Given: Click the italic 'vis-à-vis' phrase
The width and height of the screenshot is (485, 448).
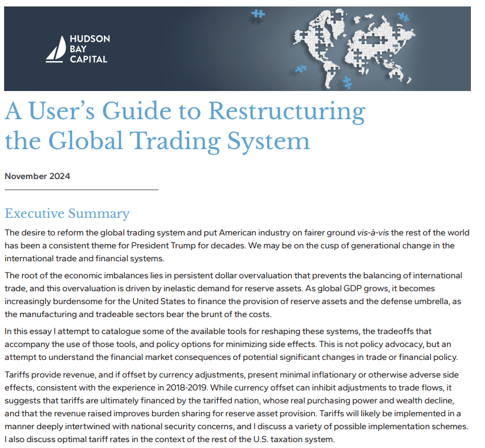Looking at the screenshot, I should point(373,233).
